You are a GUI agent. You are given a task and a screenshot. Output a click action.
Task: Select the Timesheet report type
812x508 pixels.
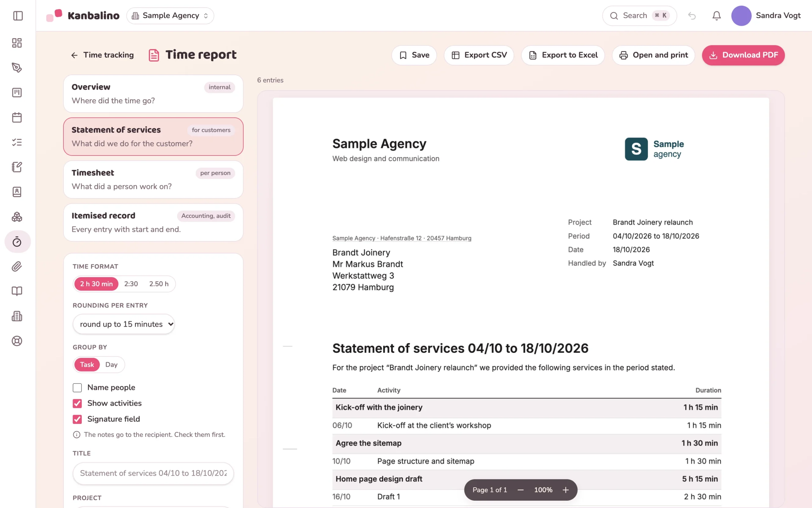(153, 179)
